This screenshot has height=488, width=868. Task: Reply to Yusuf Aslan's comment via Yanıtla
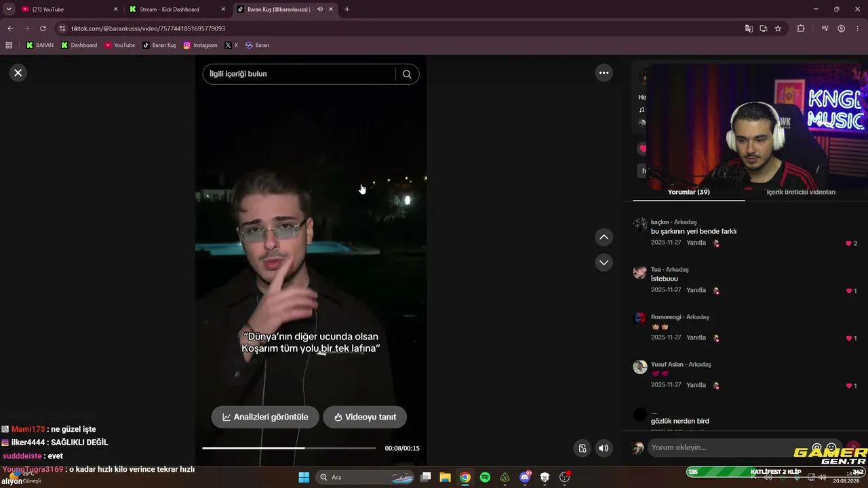click(x=696, y=385)
